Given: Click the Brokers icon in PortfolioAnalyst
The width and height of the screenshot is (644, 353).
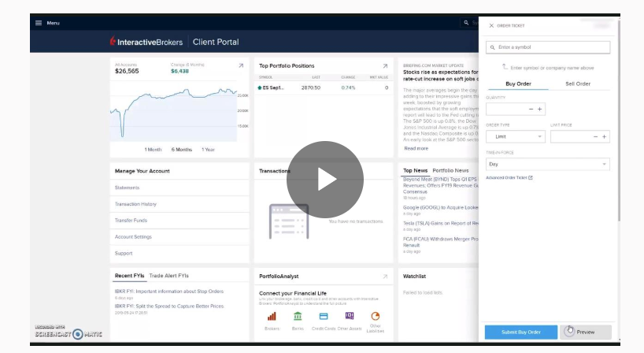Looking at the screenshot, I should [x=272, y=316].
